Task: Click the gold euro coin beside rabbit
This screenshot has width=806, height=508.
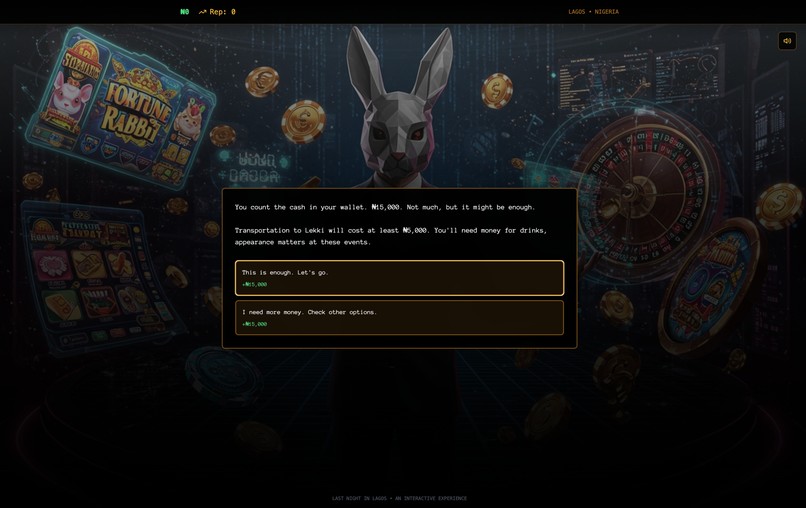Action: [x=303, y=121]
